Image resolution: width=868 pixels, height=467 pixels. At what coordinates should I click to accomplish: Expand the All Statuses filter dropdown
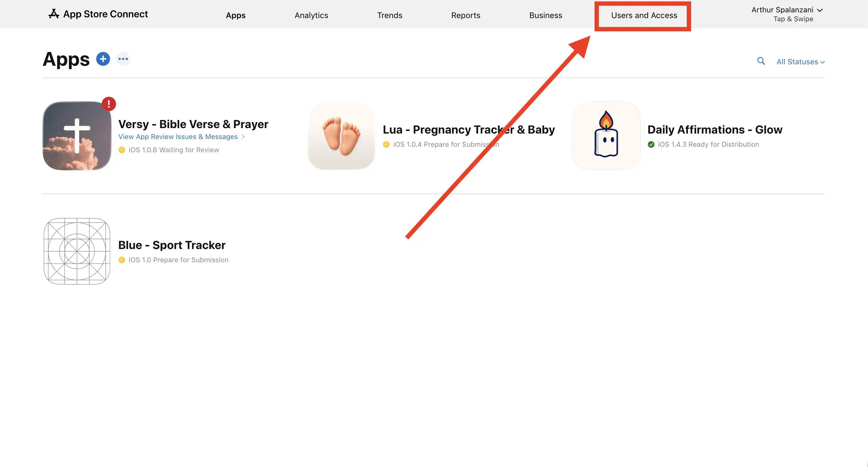point(801,62)
